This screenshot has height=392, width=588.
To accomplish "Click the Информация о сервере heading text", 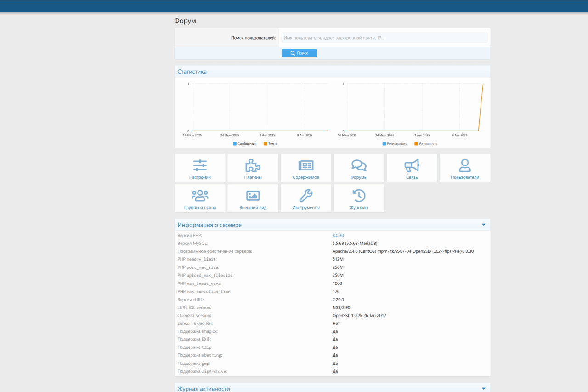I will click(x=209, y=225).
